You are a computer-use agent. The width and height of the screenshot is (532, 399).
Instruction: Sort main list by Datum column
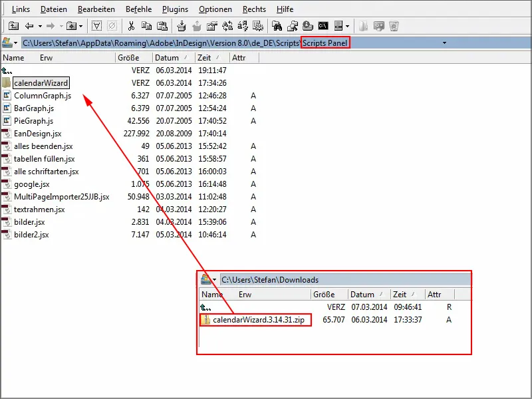coord(167,58)
